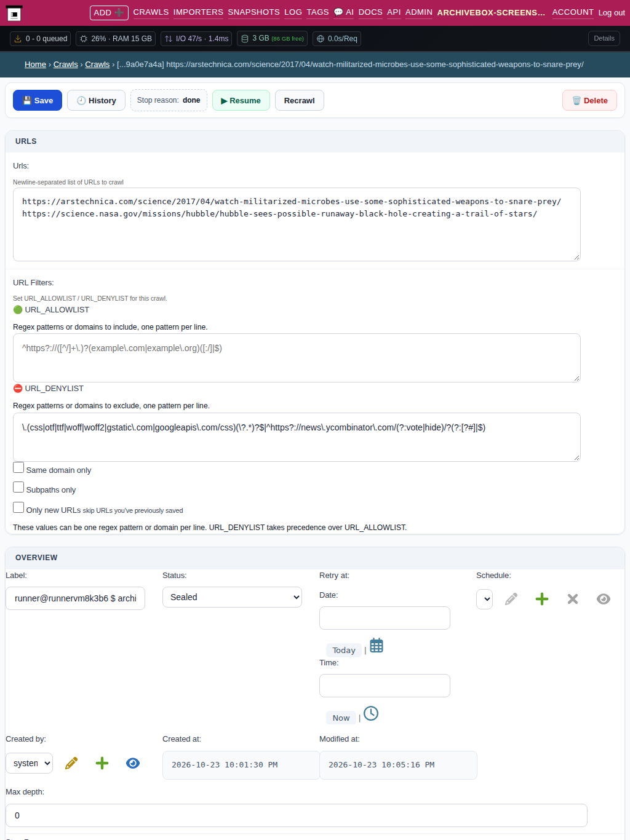Viewport: 630px width, 840px height.
Task: Click the Max depth input field
Action: 297,815
